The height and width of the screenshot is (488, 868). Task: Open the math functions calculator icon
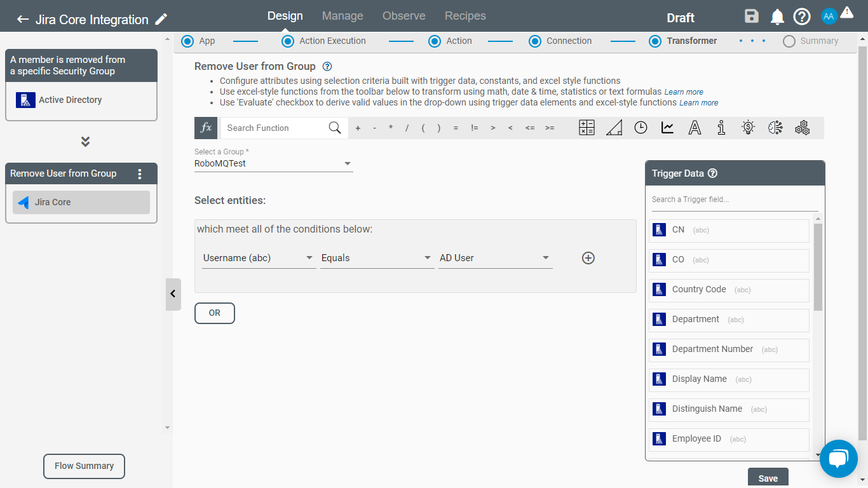[587, 128]
